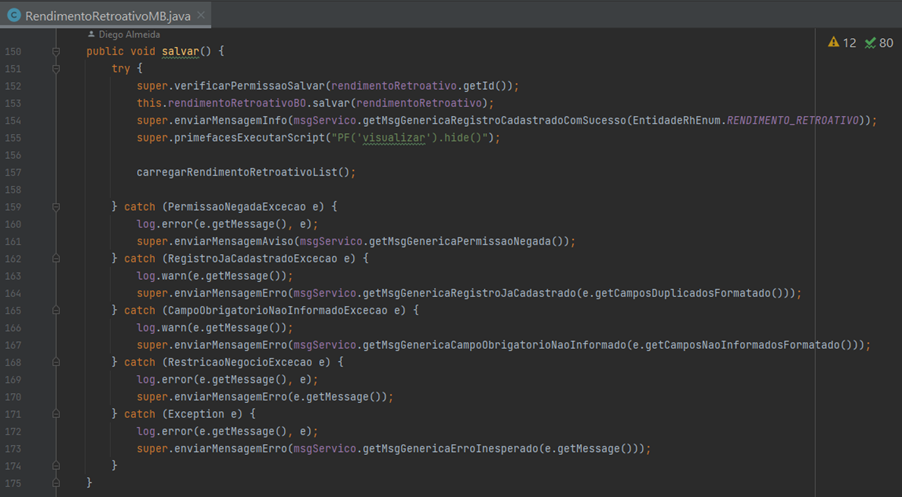Viewport: 902px width, 497px height.
Task: Collapse the CampoObrigatorioNaoInformadoExcecao catch at line 165
Action: click(x=56, y=311)
